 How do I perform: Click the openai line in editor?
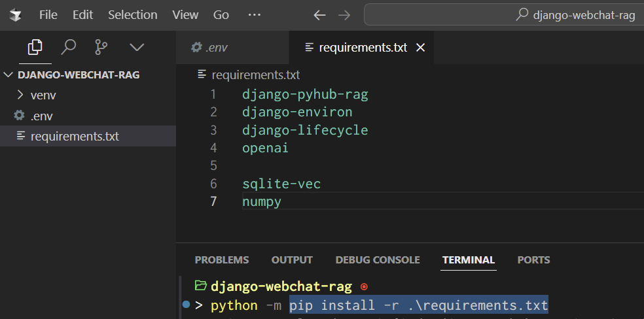[265, 148]
